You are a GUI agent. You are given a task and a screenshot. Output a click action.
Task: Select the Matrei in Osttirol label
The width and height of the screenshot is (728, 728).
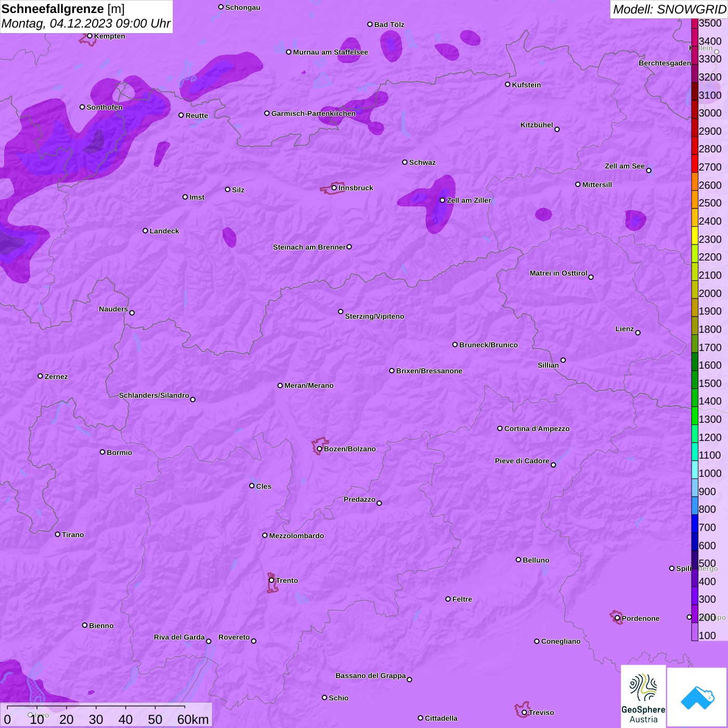pos(558,273)
